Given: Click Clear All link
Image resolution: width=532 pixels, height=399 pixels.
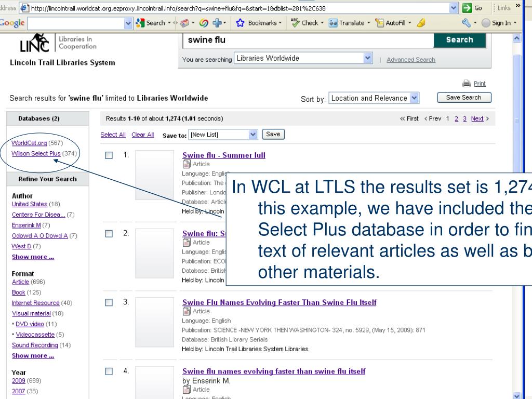Looking at the screenshot, I should (142, 135).
